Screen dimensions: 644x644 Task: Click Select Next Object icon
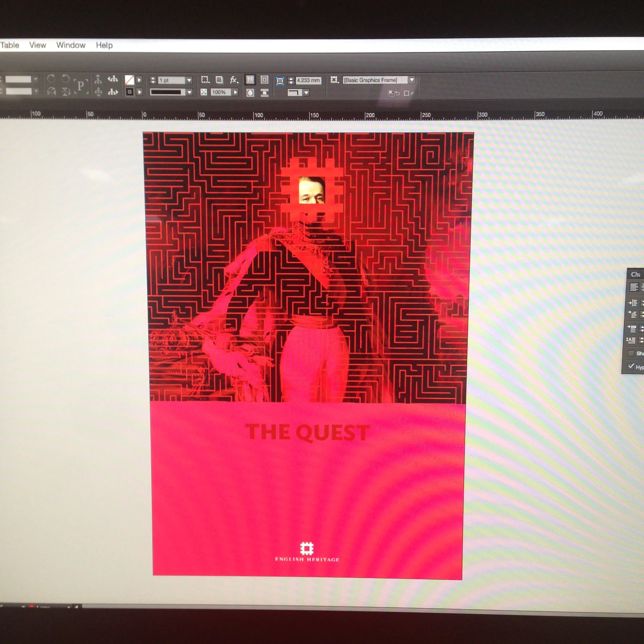pos(113,92)
